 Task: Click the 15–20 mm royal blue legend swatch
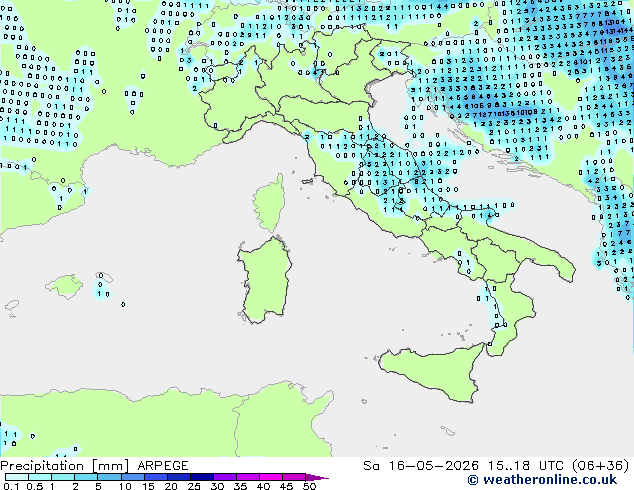coord(155,477)
